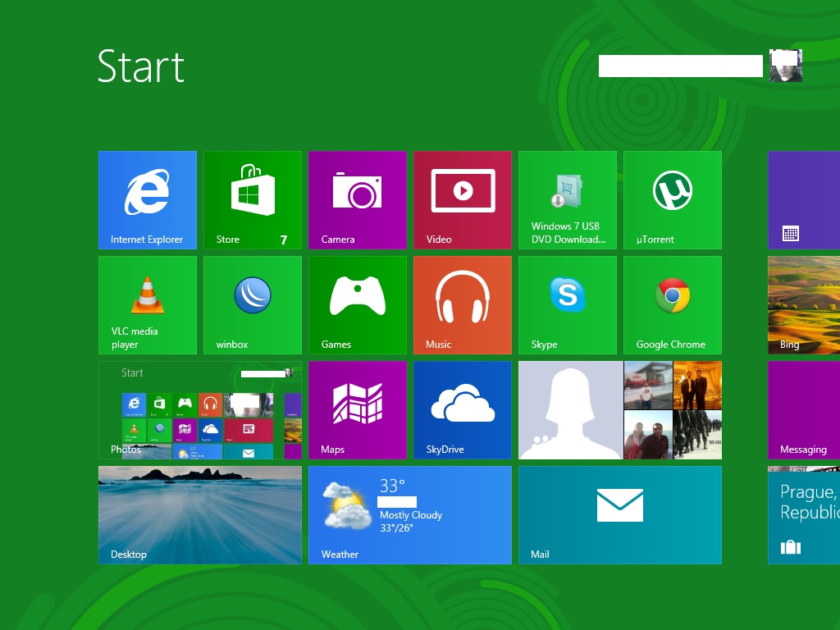Click the 33°/26° forecast text
840x630 pixels.
coord(396,528)
